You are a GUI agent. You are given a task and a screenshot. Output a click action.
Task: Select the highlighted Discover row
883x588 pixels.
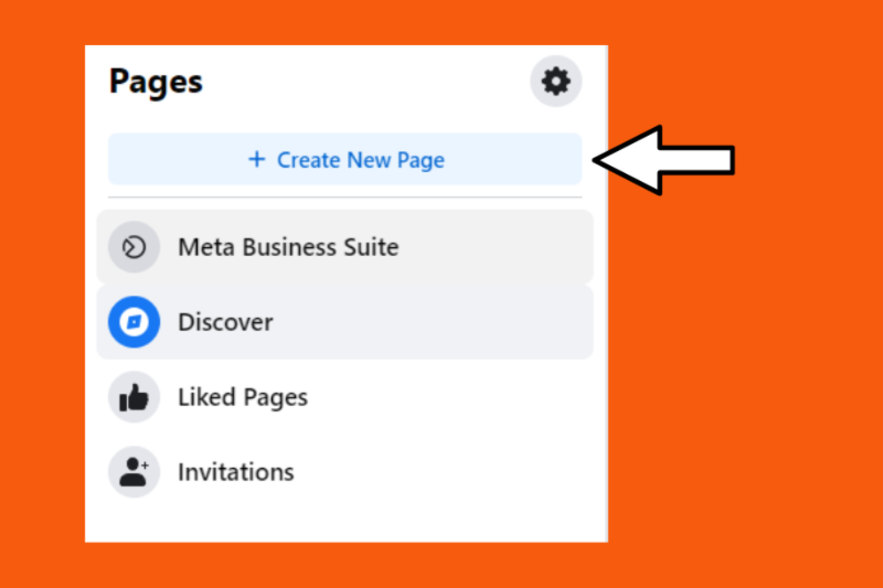pos(344,321)
